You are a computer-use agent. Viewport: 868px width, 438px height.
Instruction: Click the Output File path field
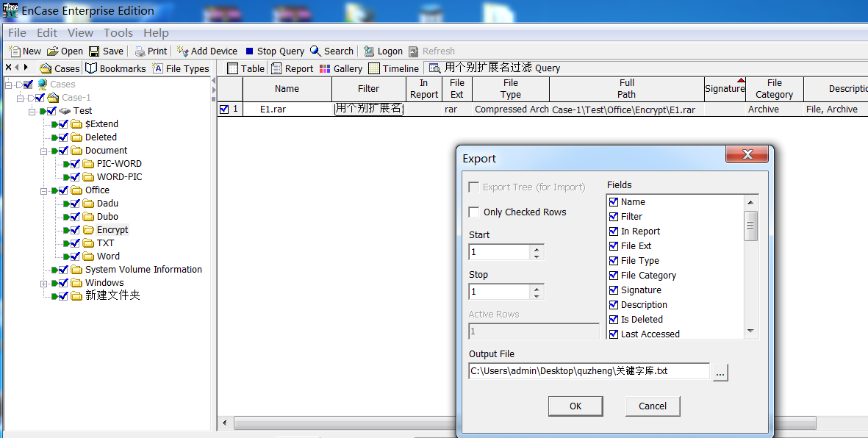[589, 371]
